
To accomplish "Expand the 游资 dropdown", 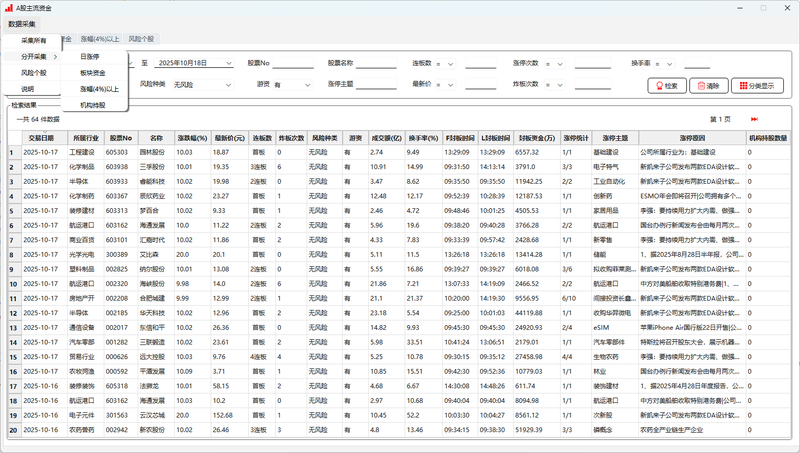I will coord(306,85).
